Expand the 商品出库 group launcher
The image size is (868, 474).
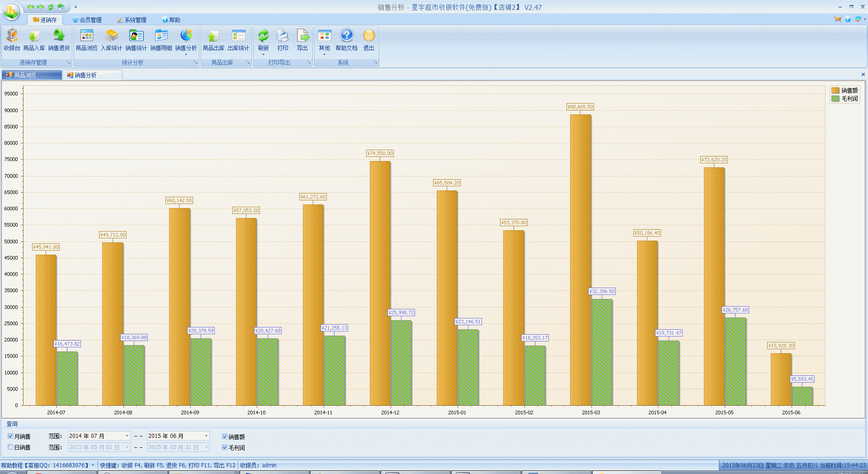pyautogui.click(x=248, y=62)
